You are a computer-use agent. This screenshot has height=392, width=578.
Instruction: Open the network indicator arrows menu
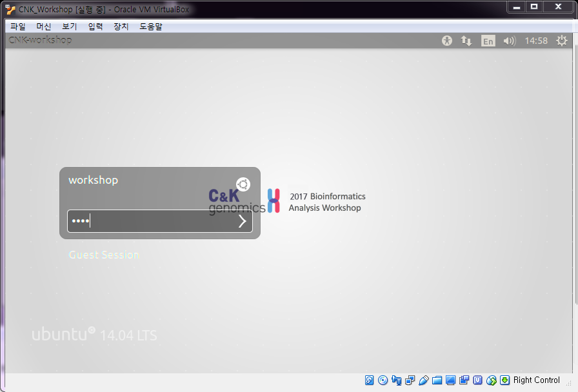466,41
